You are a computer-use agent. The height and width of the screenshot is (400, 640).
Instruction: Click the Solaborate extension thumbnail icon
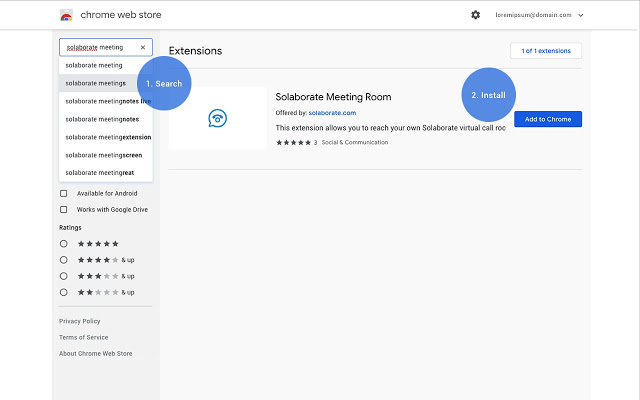pos(217,118)
